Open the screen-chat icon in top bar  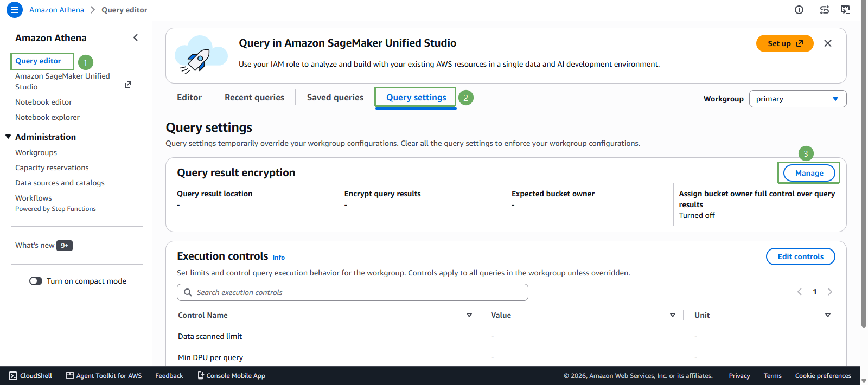point(845,10)
